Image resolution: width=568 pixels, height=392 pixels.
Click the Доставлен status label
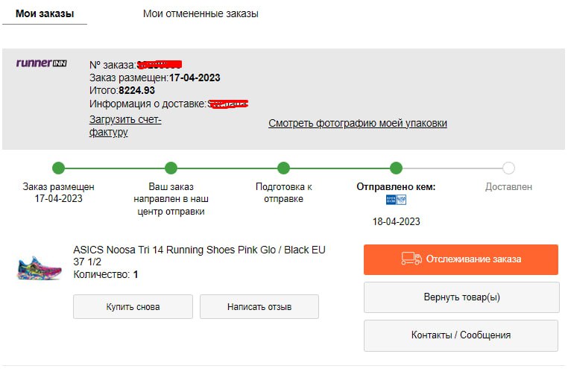508,187
